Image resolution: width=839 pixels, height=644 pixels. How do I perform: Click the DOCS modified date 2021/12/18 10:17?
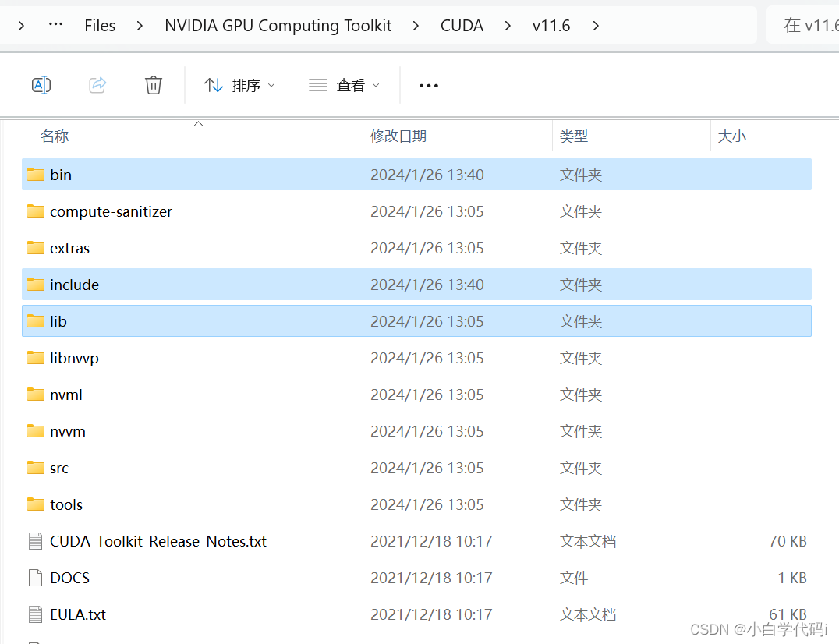click(x=431, y=578)
